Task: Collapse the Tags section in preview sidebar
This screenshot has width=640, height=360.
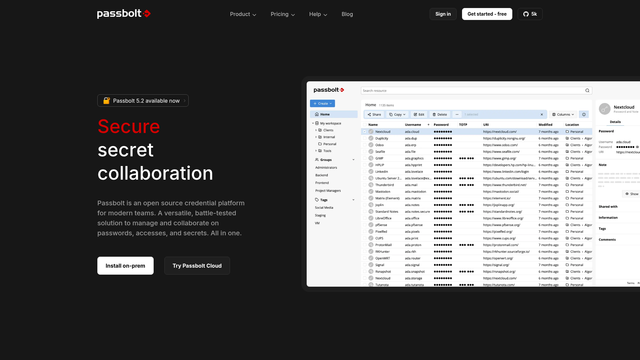Action: 353,200
